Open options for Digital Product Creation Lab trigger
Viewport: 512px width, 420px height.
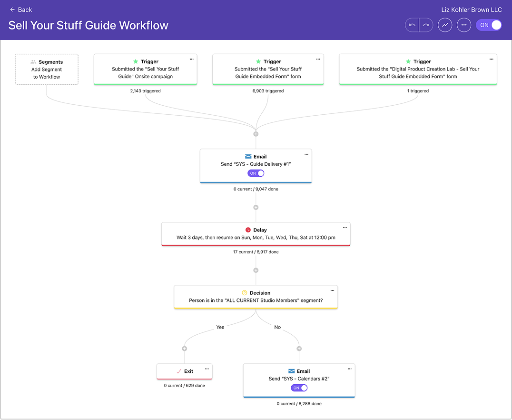pyautogui.click(x=492, y=59)
